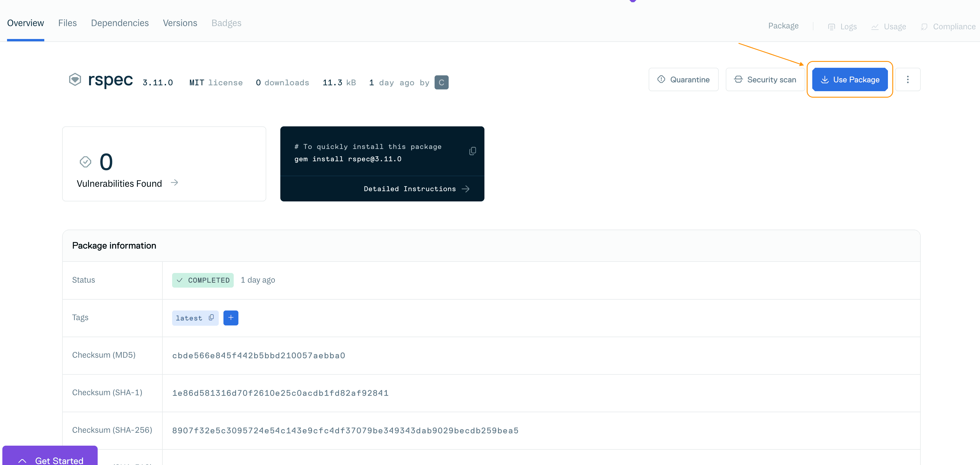Open the three-dot overflow menu
980x465 pixels.
point(908,79)
